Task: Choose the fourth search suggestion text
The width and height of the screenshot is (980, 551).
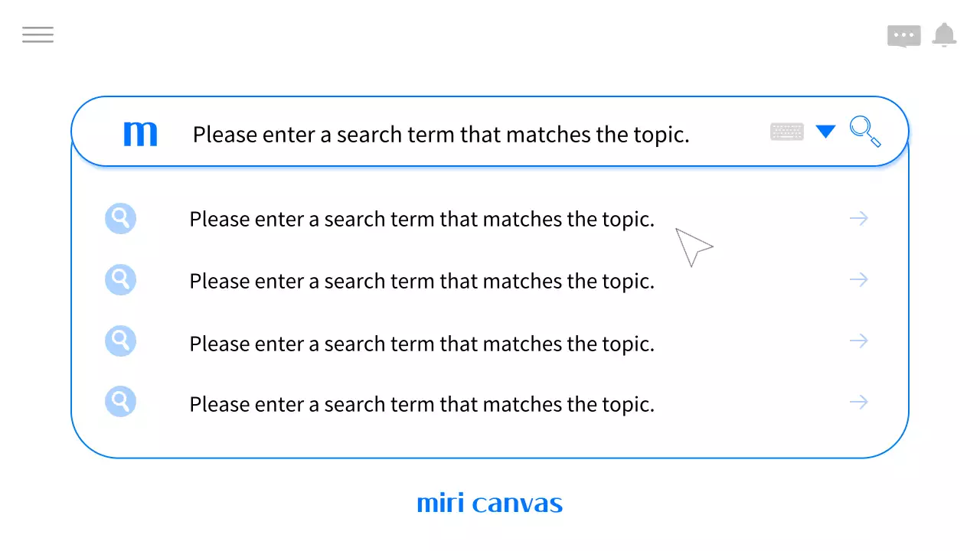Action: click(422, 404)
